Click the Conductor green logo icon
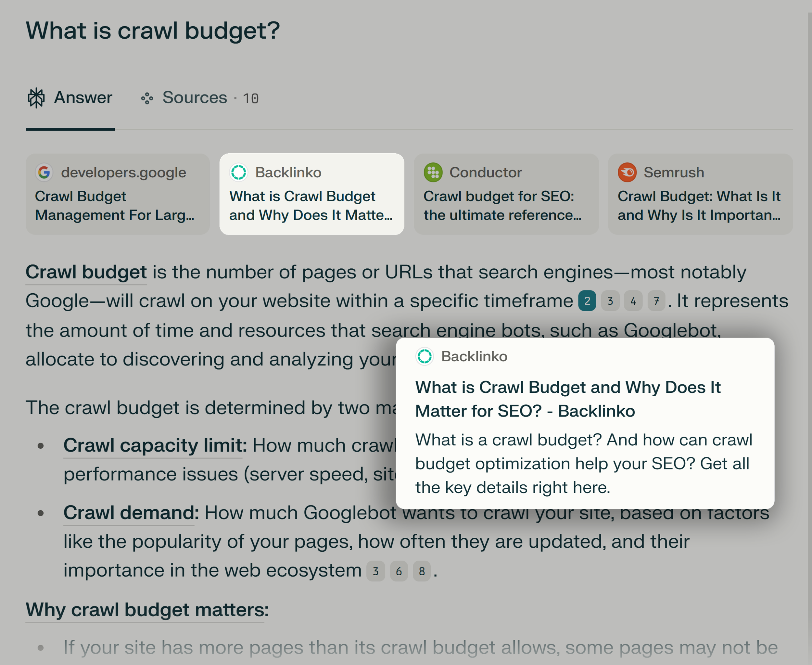This screenshot has height=665, width=812. [433, 173]
